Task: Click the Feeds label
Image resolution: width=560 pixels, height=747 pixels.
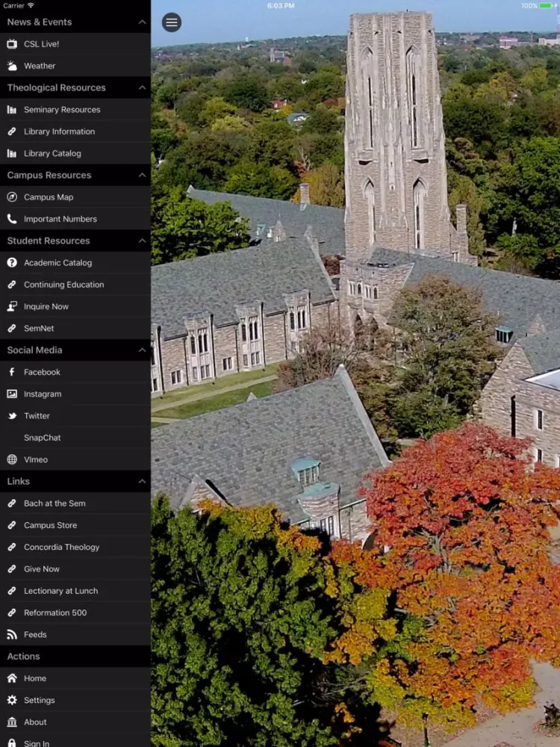Action: (x=35, y=634)
